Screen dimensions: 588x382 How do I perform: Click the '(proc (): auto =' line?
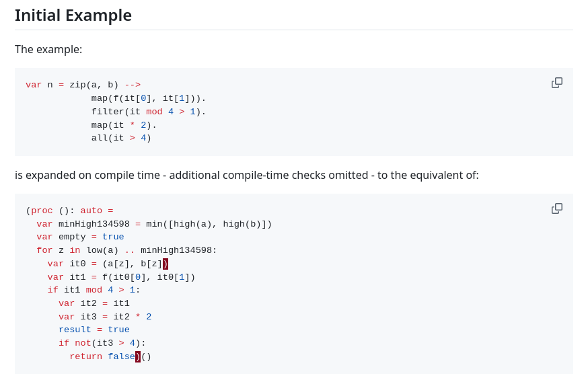click(69, 211)
